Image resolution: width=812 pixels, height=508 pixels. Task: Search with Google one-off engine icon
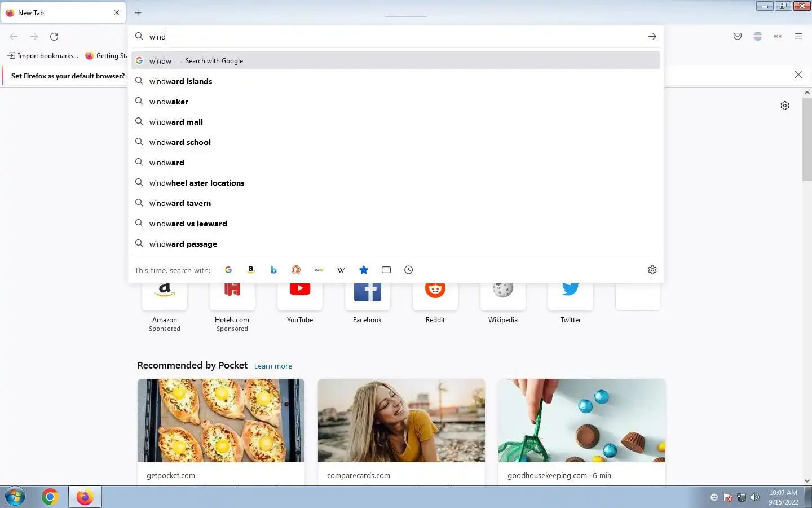(x=228, y=270)
